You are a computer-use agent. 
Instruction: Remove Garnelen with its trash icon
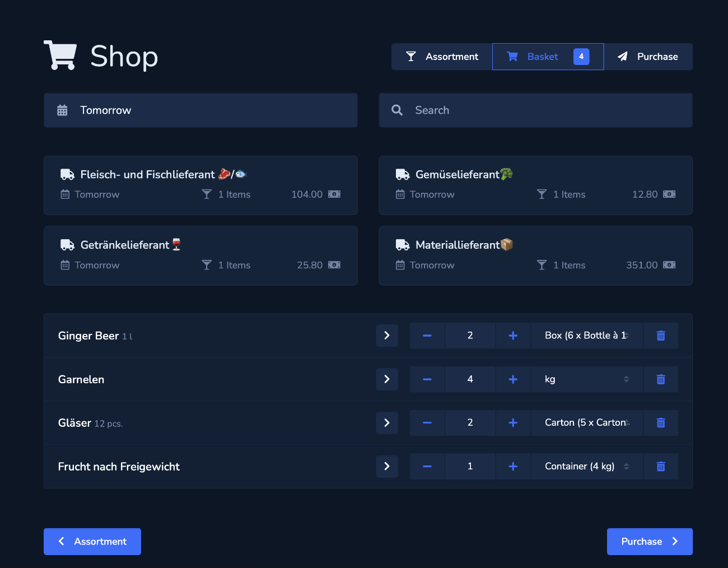click(661, 379)
